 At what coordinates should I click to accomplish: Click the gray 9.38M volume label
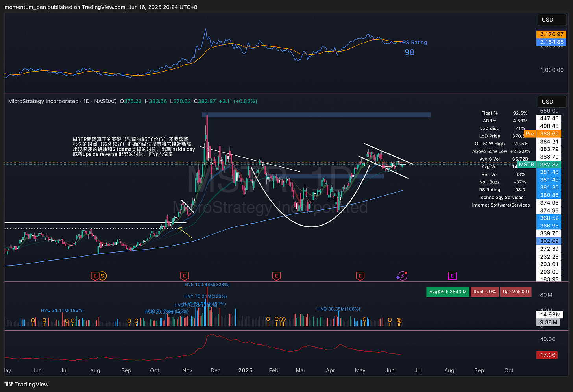coord(549,322)
